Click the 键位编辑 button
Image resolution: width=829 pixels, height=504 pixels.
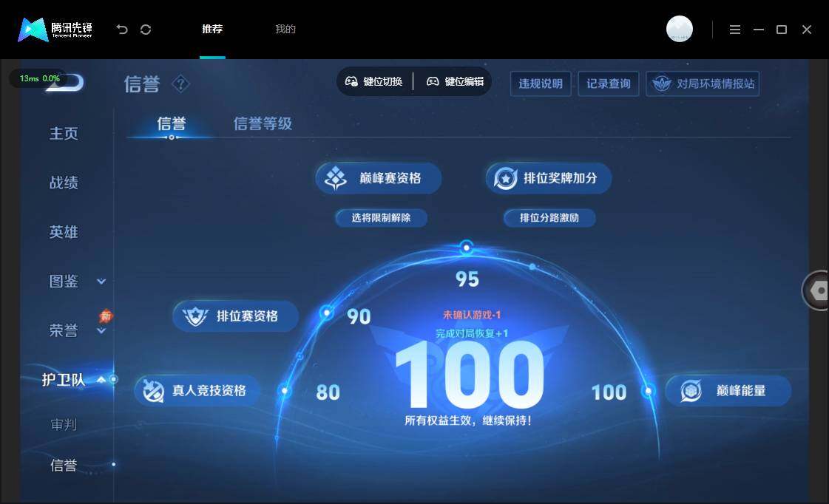(456, 81)
